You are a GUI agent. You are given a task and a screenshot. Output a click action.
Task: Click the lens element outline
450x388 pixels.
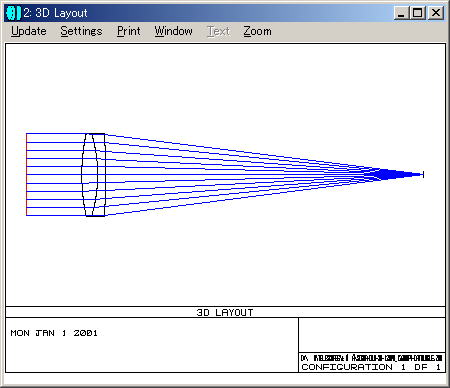94,175
